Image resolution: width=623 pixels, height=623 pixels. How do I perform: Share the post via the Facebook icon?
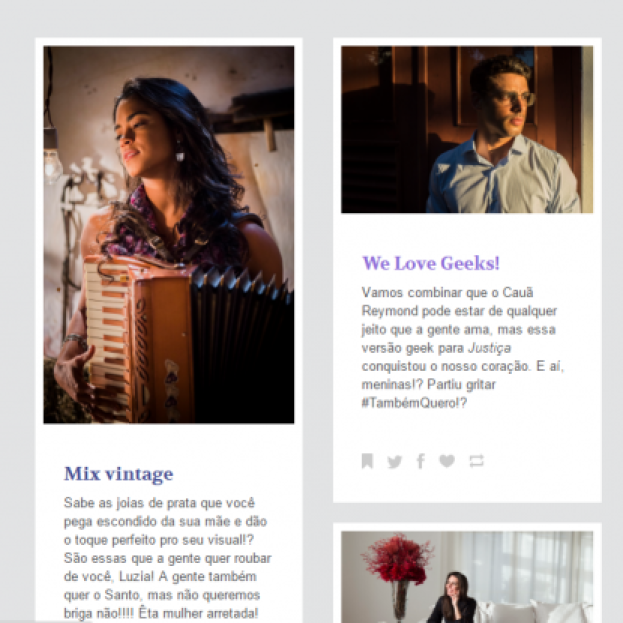421,461
